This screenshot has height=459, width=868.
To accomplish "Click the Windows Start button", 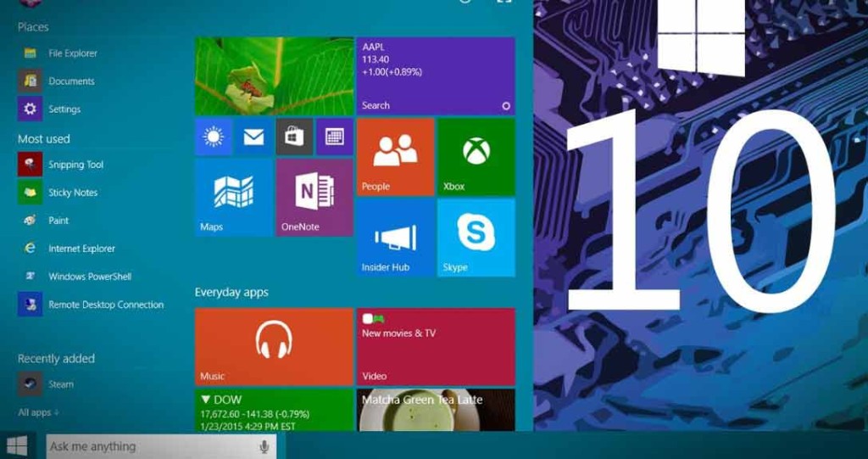I will click(18, 445).
